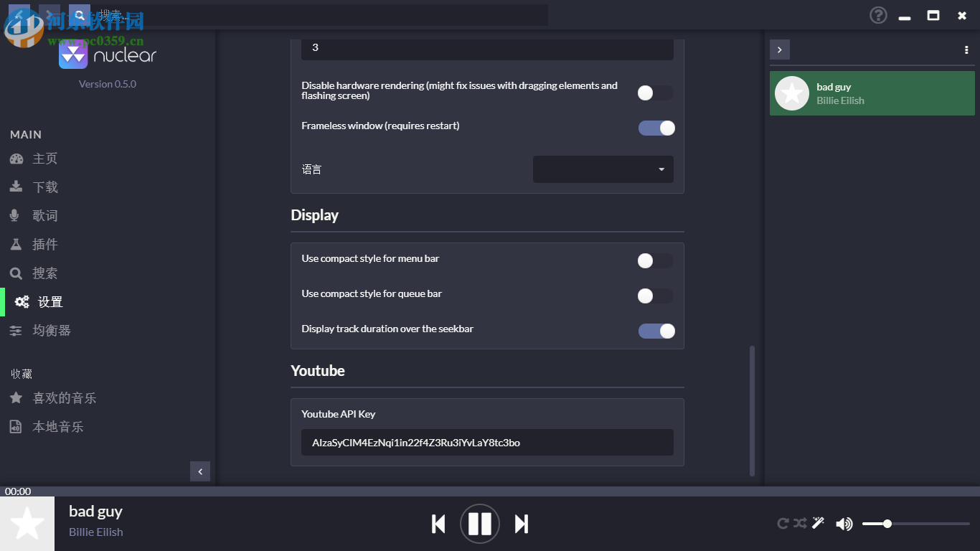Screen dimensions: 980x551
Task: Open the help question mark icon
Action: tap(878, 15)
